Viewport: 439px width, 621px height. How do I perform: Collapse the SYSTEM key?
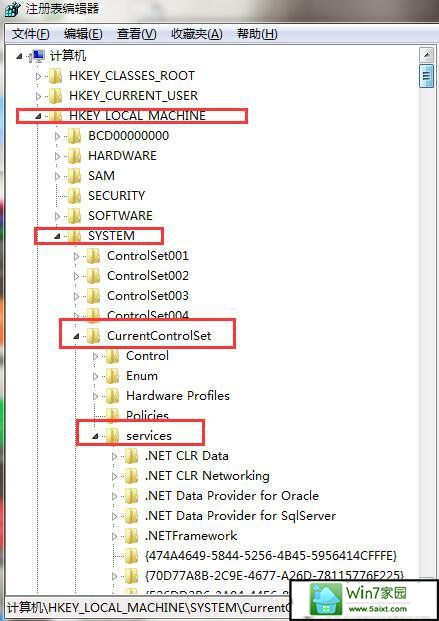pos(57,236)
